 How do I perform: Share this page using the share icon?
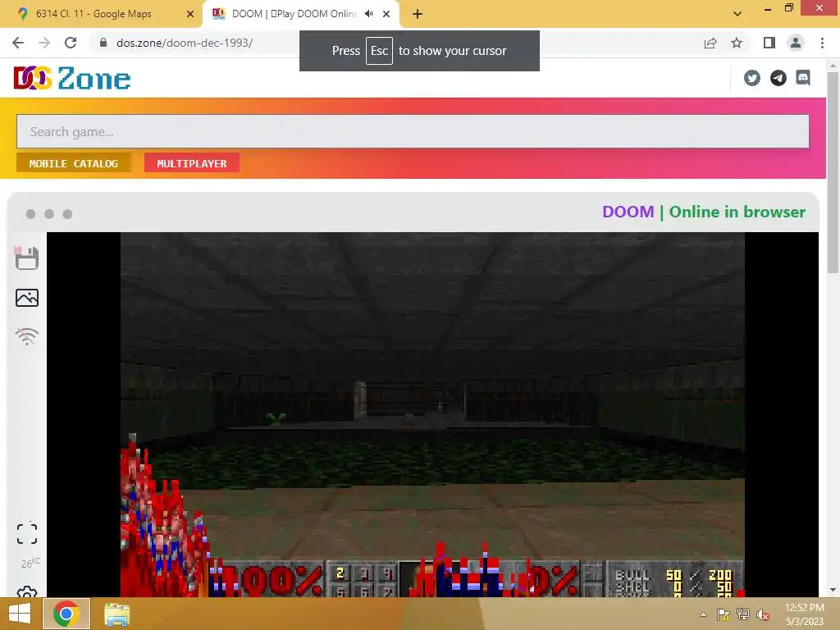click(x=710, y=43)
